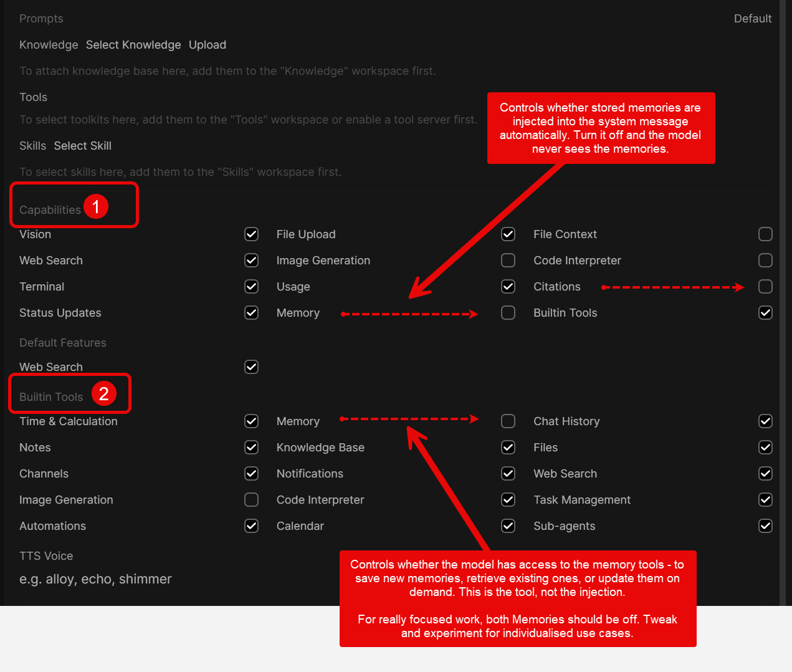Toggle the Builtin Tools capability checkbox

coord(765,313)
